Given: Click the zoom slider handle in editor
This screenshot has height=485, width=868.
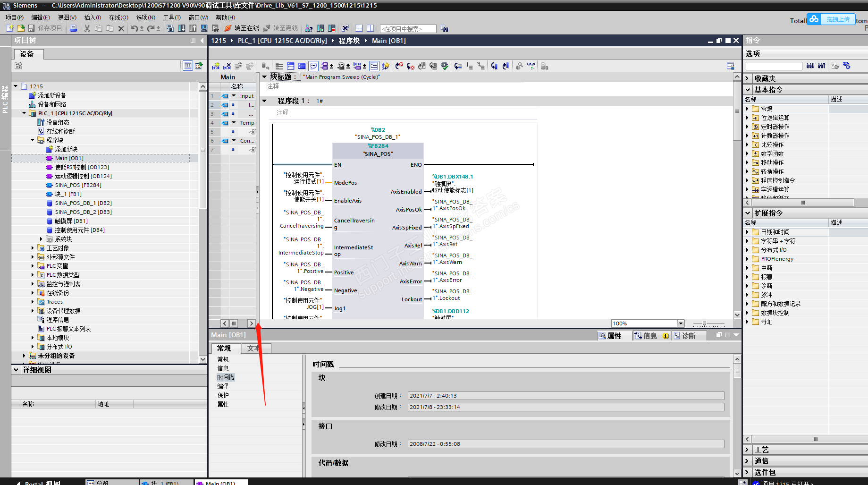Looking at the screenshot, I should click(x=704, y=324).
